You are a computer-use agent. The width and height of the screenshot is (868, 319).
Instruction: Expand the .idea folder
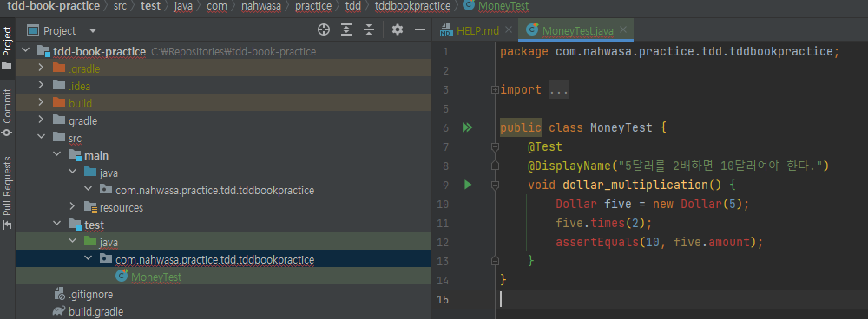pos(41,86)
